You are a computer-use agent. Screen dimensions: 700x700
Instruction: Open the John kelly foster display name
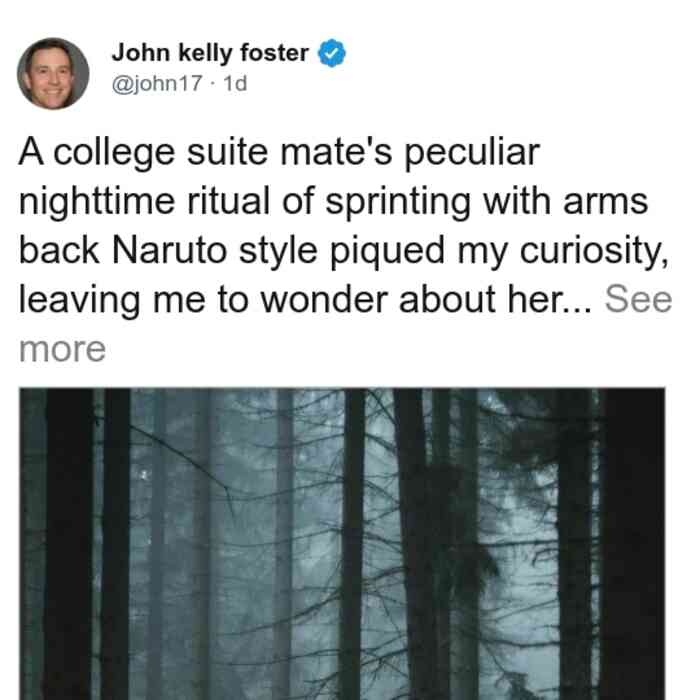210,53
